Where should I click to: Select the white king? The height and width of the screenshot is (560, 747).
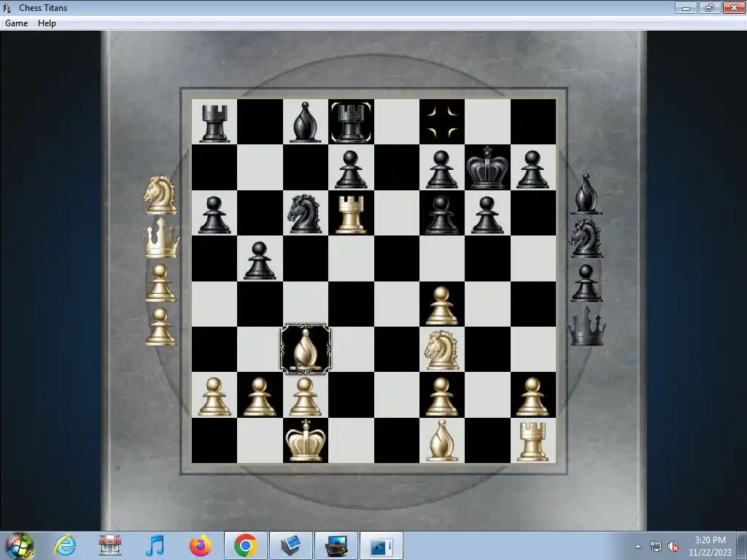tap(306, 440)
